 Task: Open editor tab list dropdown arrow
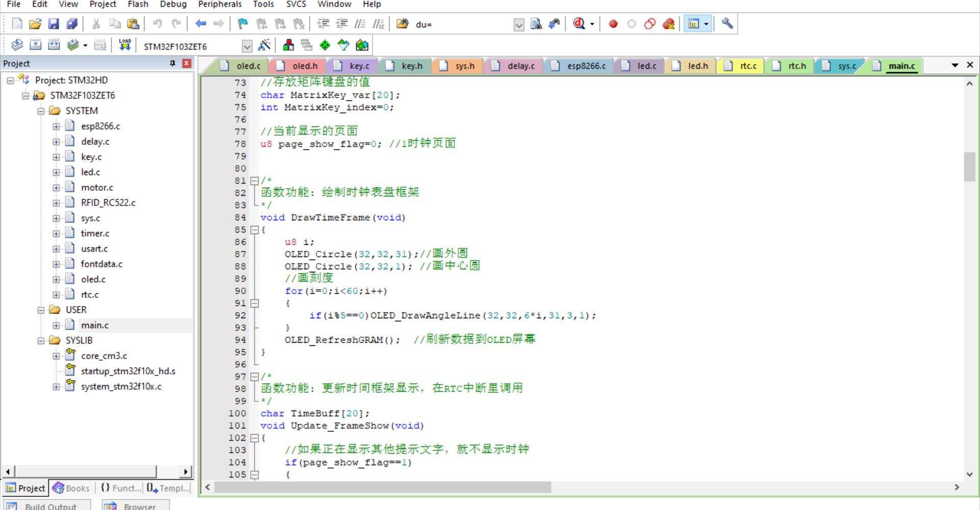point(954,65)
